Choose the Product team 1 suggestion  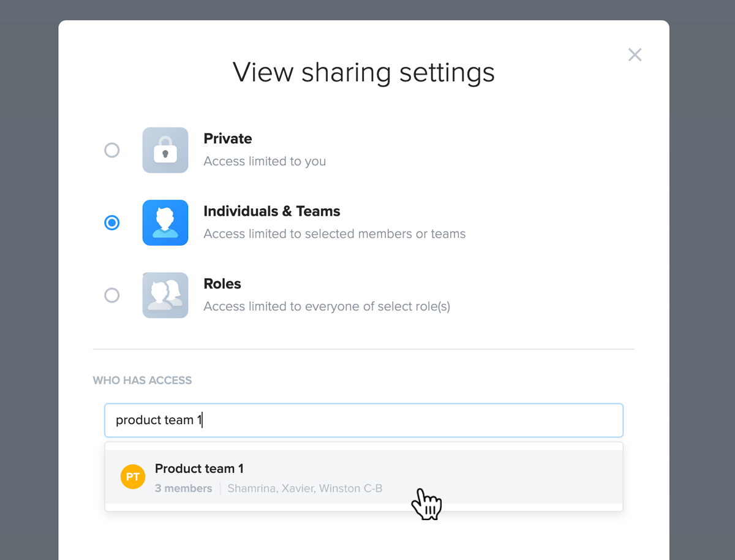click(364, 477)
